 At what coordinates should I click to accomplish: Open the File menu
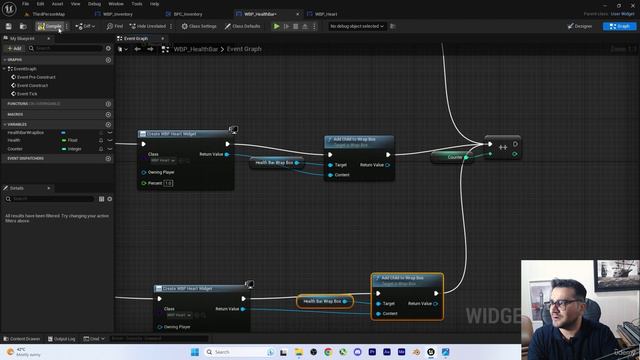(x=25, y=4)
